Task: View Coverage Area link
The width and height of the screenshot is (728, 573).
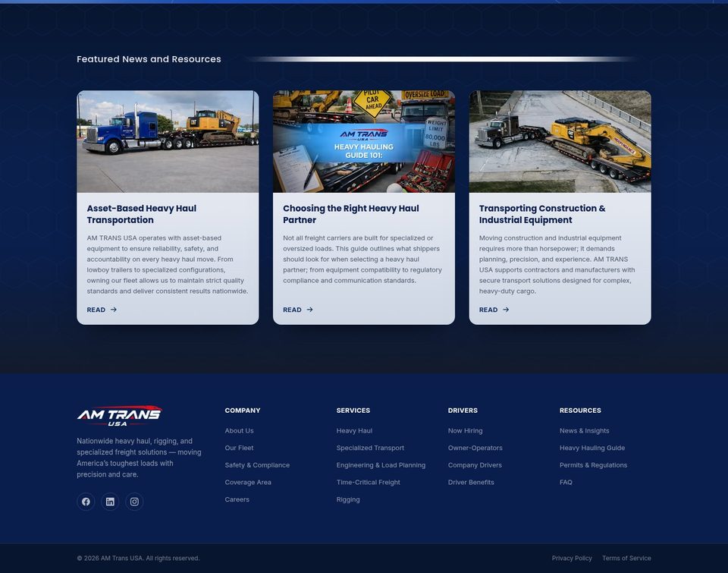Action: pos(248,483)
